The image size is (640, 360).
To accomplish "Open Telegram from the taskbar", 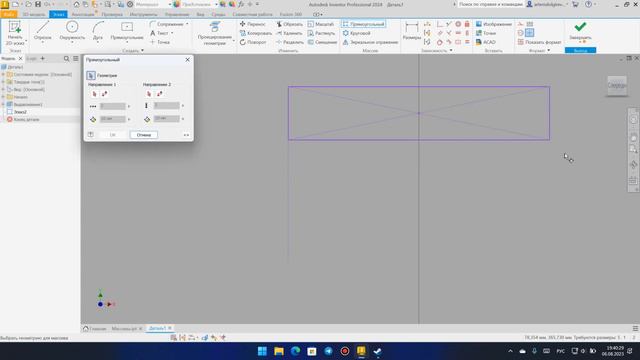I will 328,351.
